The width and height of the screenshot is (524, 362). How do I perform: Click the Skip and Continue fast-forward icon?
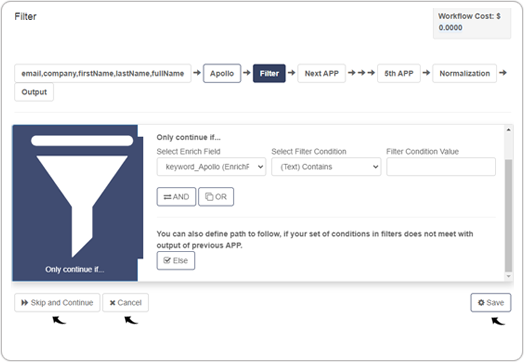click(25, 303)
